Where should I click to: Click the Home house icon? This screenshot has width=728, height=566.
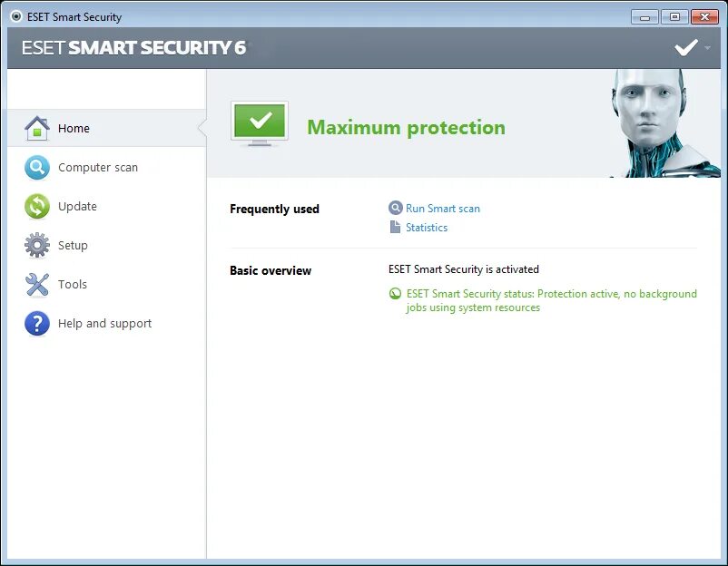click(x=37, y=128)
